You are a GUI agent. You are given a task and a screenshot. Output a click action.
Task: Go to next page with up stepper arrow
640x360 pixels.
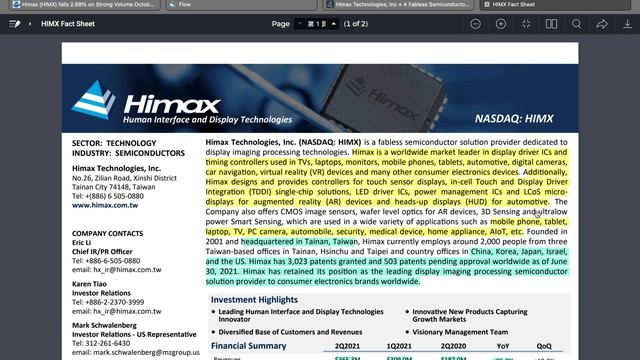(333, 24)
